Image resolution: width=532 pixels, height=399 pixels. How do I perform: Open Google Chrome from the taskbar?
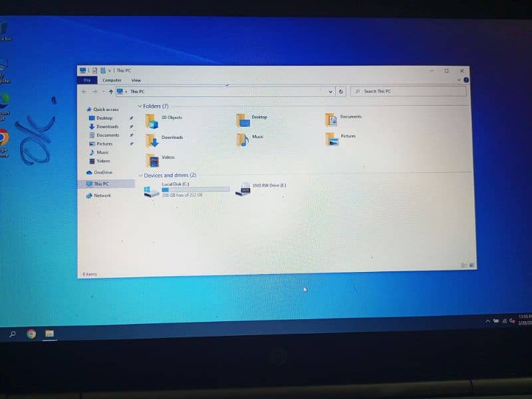(31, 334)
